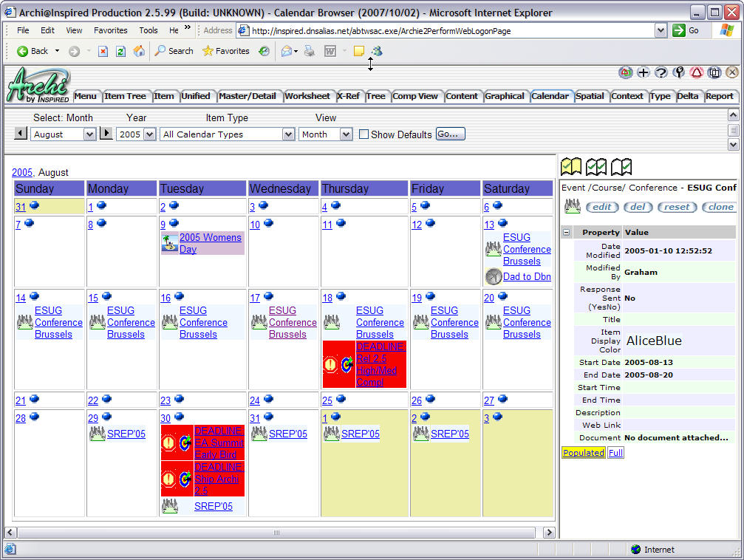Screen dimensions: 744x560
Task: Click the Full view link
Action: tap(615, 453)
